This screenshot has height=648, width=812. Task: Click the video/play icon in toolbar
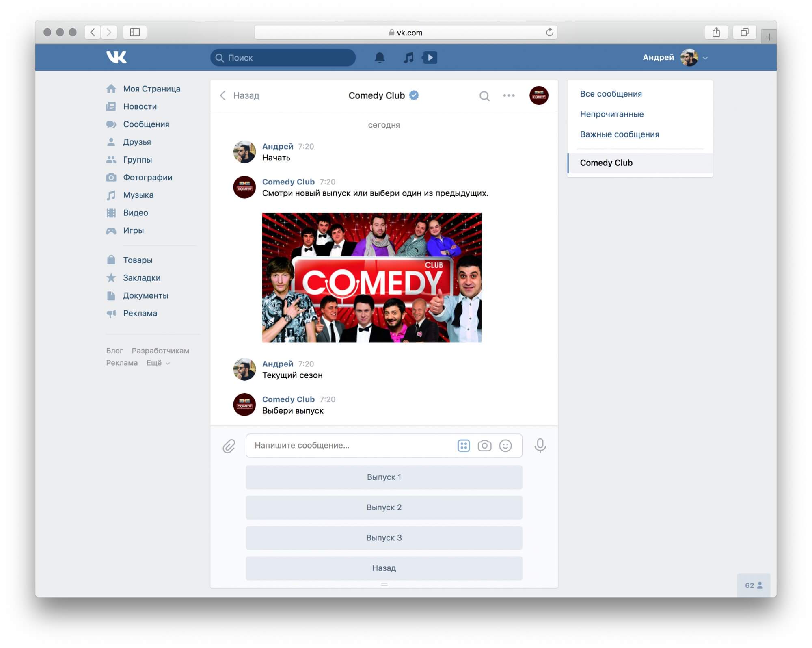coord(430,58)
